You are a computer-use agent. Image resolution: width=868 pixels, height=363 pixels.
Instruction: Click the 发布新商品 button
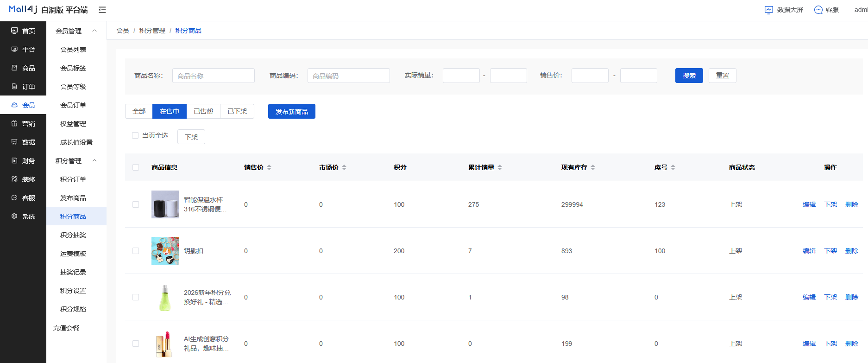pos(292,111)
